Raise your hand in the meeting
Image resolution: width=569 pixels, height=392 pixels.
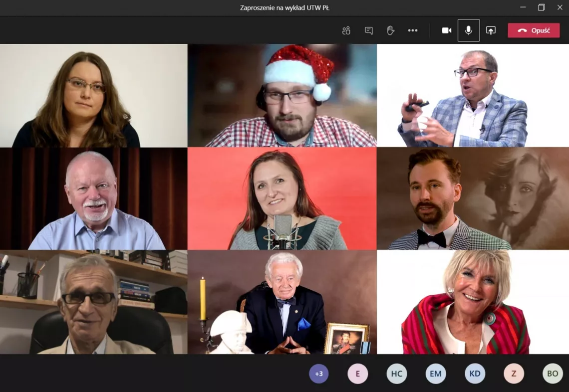390,30
